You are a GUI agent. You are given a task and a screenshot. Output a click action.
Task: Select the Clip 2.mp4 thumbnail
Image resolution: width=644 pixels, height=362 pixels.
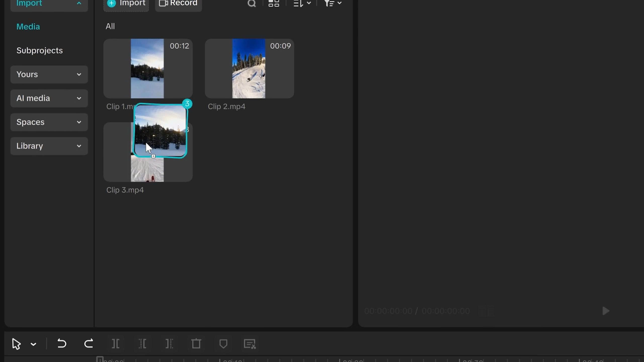tap(249, 69)
